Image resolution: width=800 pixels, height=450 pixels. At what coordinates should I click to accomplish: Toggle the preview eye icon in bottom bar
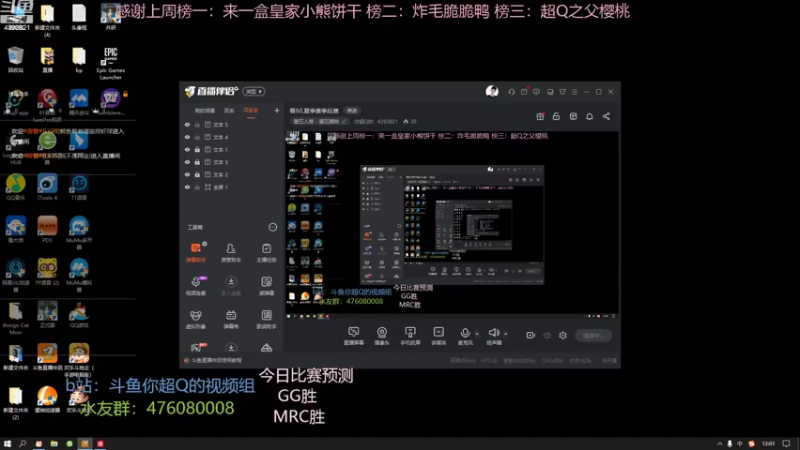click(547, 335)
